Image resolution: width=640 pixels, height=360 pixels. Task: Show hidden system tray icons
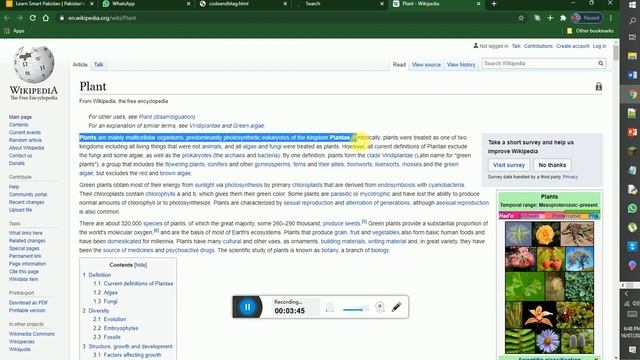(x=627, y=293)
